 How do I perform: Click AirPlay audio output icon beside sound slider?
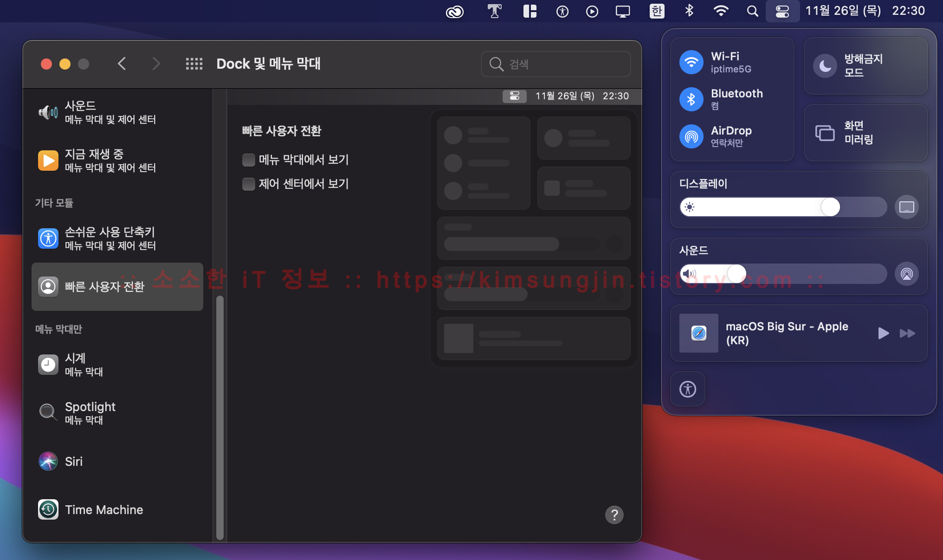[x=906, y=274]
